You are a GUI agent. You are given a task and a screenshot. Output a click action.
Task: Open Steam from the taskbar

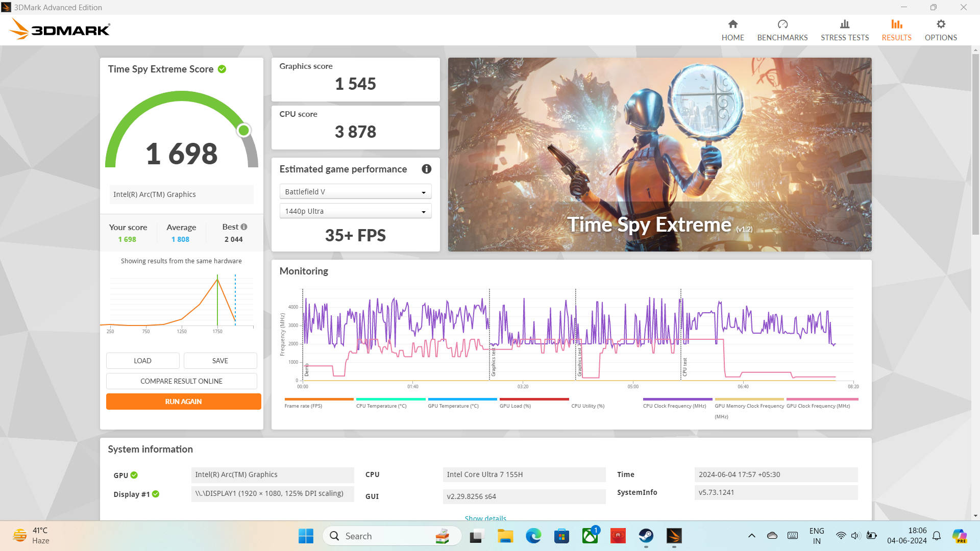646,536
